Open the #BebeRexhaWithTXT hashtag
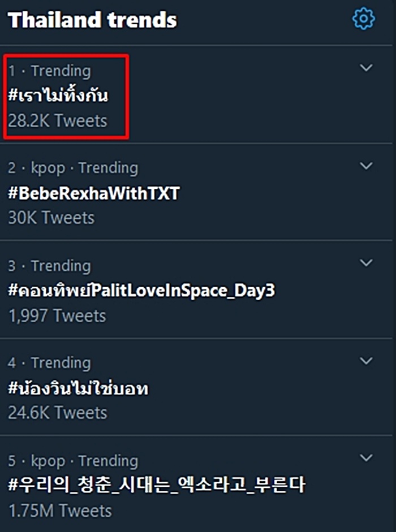Screen dimensions: 396x532 tap(94, 193)
